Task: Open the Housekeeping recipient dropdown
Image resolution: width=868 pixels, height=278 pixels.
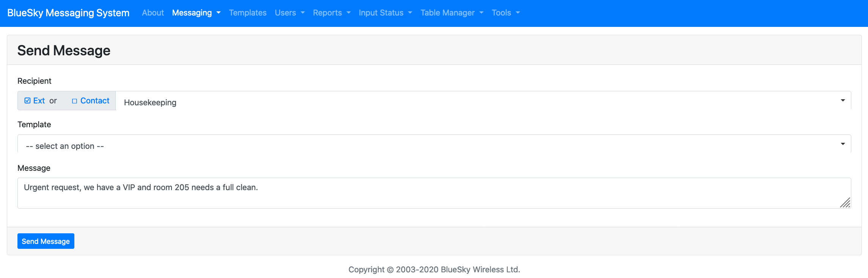Action: click(x=483, y=101)
